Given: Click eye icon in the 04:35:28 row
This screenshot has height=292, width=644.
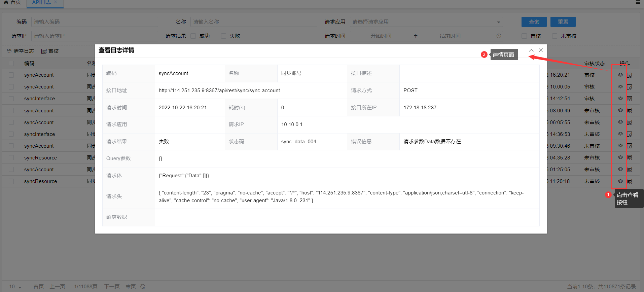Looking at the screenshot, I should pos(620,157).
